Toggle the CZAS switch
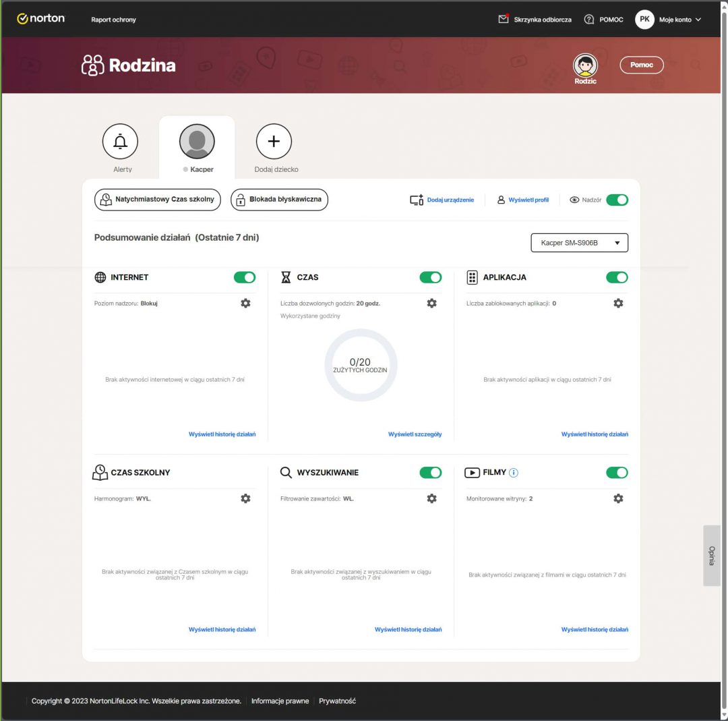The width and height of the screenshot is (728, 721). click(x=430, y=277)
